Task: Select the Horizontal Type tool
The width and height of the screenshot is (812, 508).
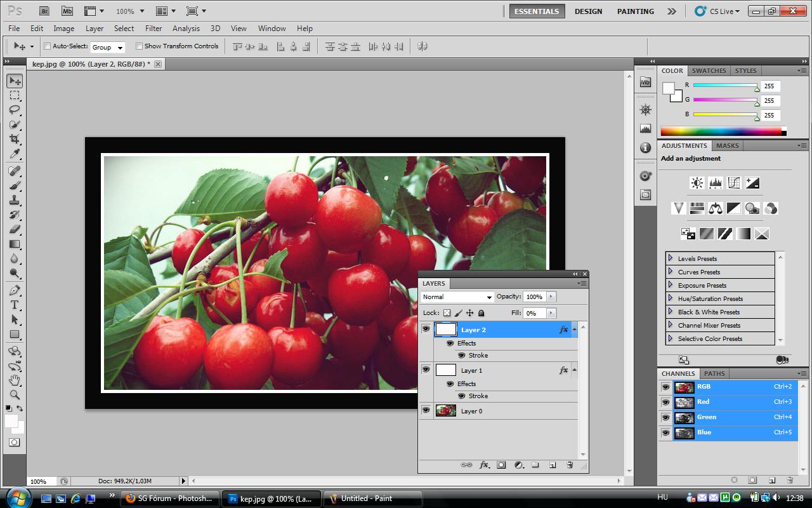Action: click(x=15, y=305)
